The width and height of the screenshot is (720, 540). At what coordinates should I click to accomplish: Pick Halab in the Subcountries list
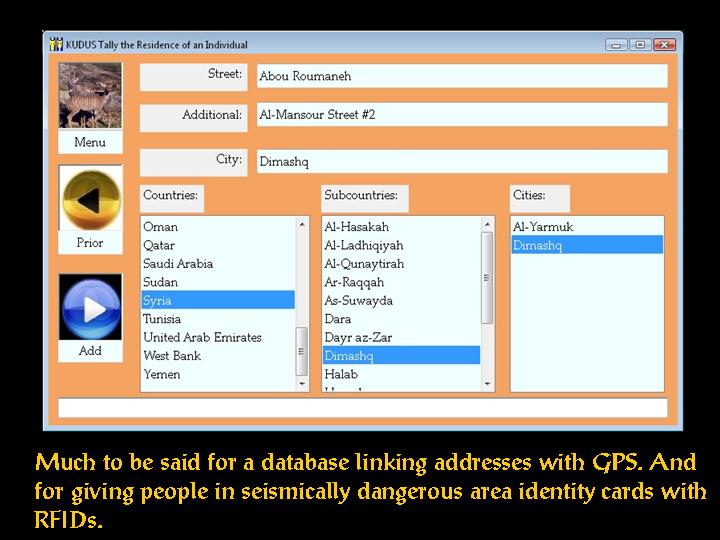tap(341, 374)
